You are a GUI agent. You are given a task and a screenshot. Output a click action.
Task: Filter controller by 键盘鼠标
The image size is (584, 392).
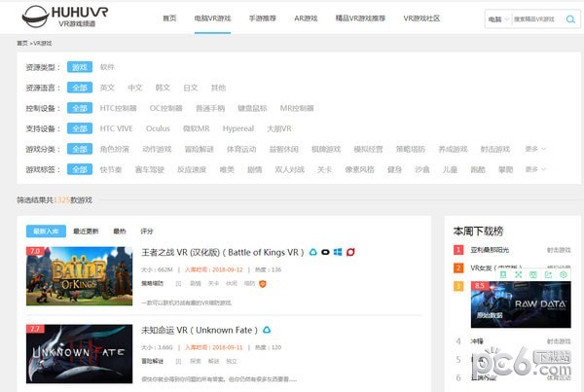pyautogui.click(x=252, y=108)
